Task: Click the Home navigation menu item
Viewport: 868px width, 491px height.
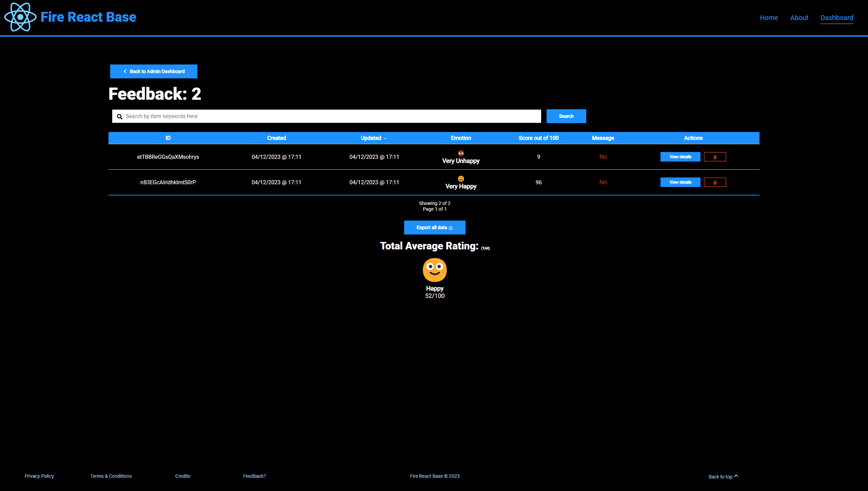Action: click(x=769, y=17)
